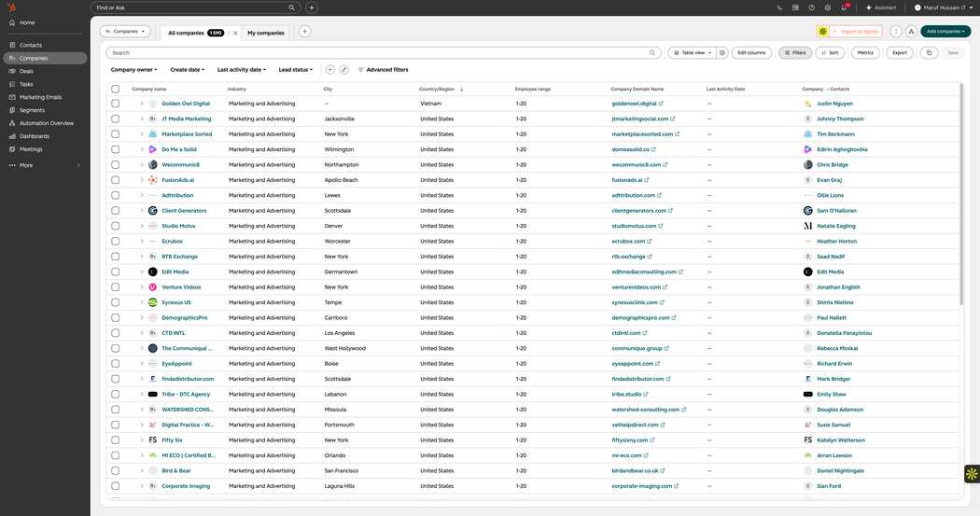Click the Filters button

(795, 52)
